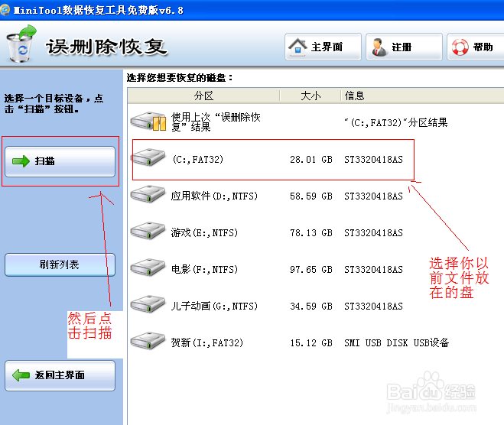The height and width of the screenshot is (425, 504).
Task: Click the 97.65 GB size value
Action: click(311, 270)
